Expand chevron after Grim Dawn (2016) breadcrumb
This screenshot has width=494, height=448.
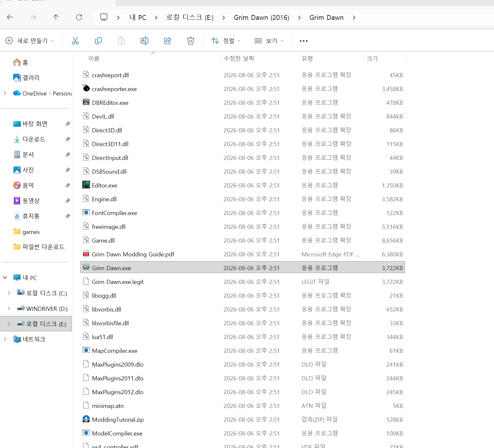[x=299, y=18]
